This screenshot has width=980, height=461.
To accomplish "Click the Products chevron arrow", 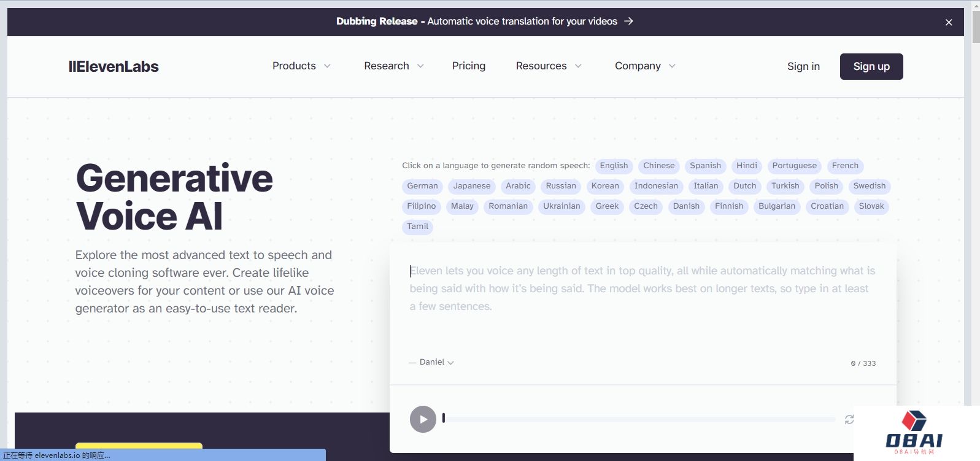I will click(327, 66).
